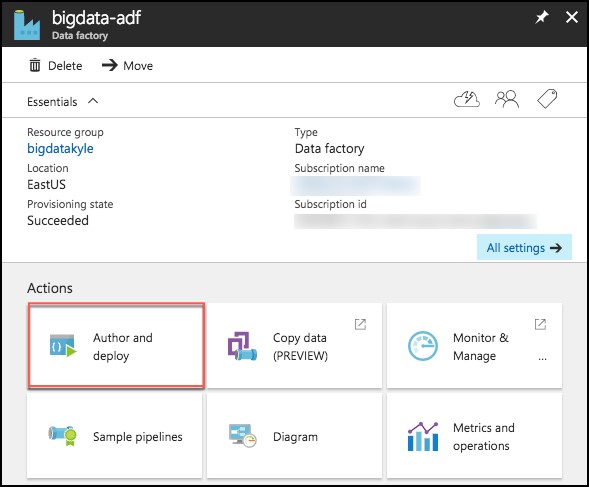
Task: Open the Tags icon
Action: click(547, 99)
